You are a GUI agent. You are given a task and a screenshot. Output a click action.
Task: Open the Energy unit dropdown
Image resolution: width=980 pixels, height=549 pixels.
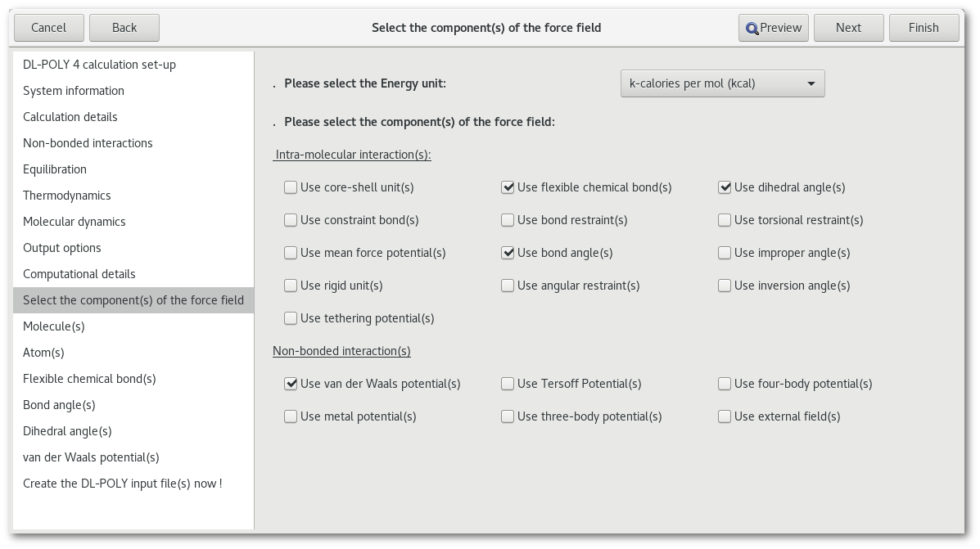[x=722, y=83]
